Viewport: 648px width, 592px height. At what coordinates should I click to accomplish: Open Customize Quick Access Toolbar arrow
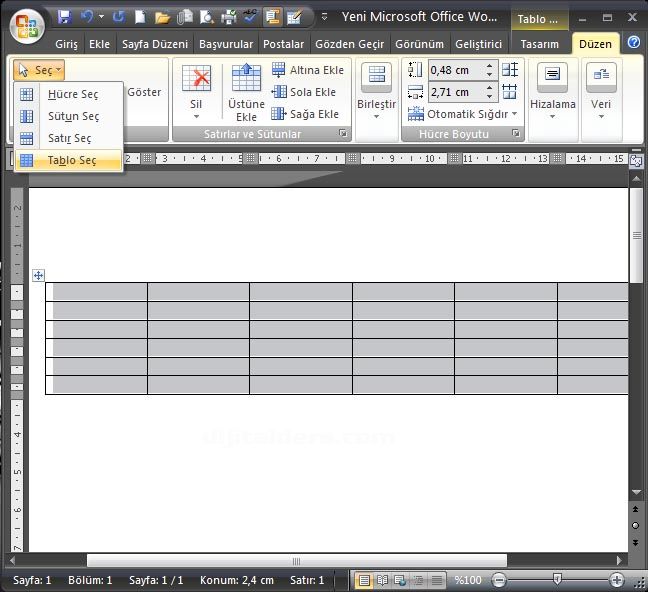click(324, 17)
